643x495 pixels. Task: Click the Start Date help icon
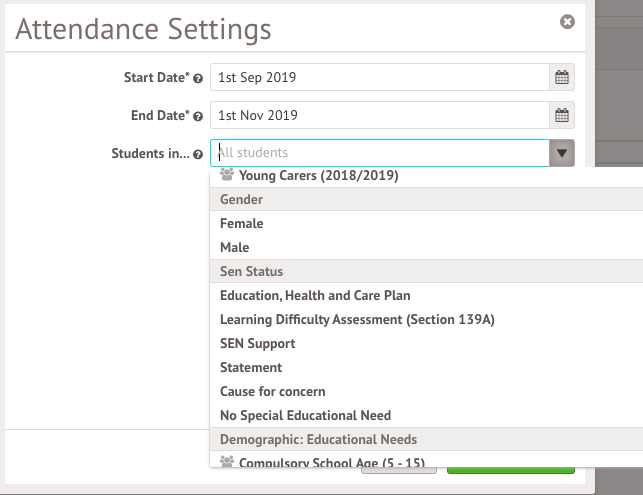(x=198, y=78)
